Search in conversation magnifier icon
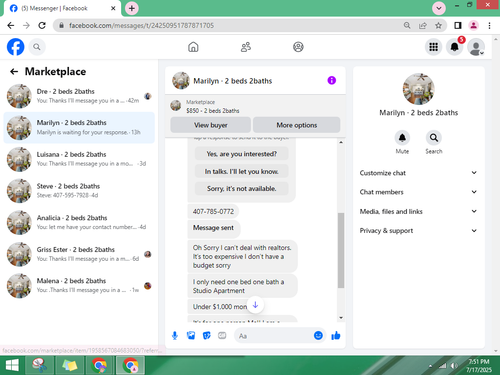The height and width of the screenshot is (375, 500). (434, 138)
